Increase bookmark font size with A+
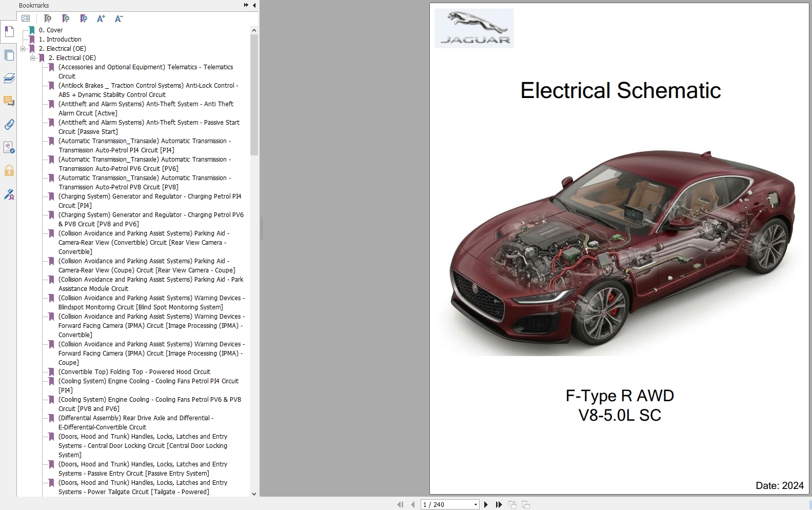Image resolution: width=812 pixels, height=510 pixels. point(101,18)
